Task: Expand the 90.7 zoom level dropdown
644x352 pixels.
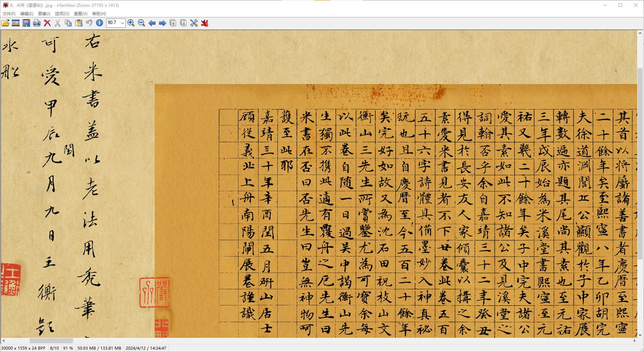Action: click(122, 23)
